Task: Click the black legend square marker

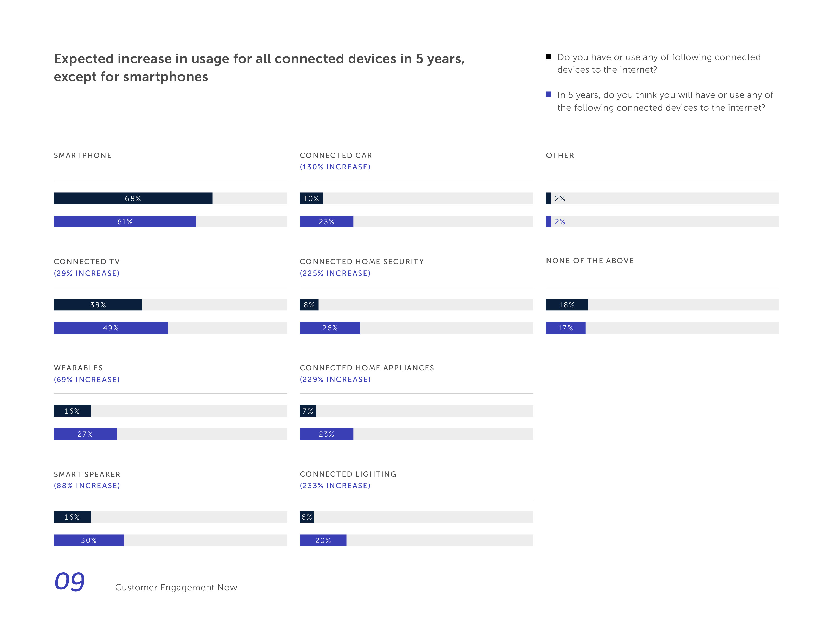Action: pyautogui.click(x=549, y=57)
